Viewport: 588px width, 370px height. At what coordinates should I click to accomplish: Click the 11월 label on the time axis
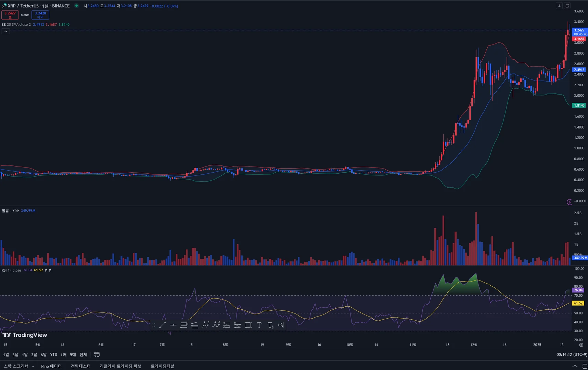click(413, 345)
